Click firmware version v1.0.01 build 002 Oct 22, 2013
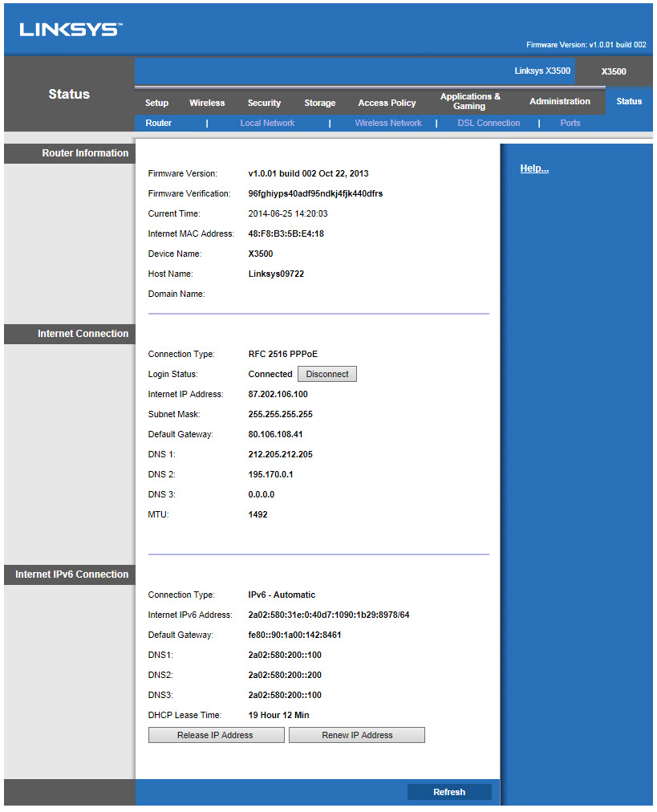This screenshot has height=812, width=657. pos(308,173)
